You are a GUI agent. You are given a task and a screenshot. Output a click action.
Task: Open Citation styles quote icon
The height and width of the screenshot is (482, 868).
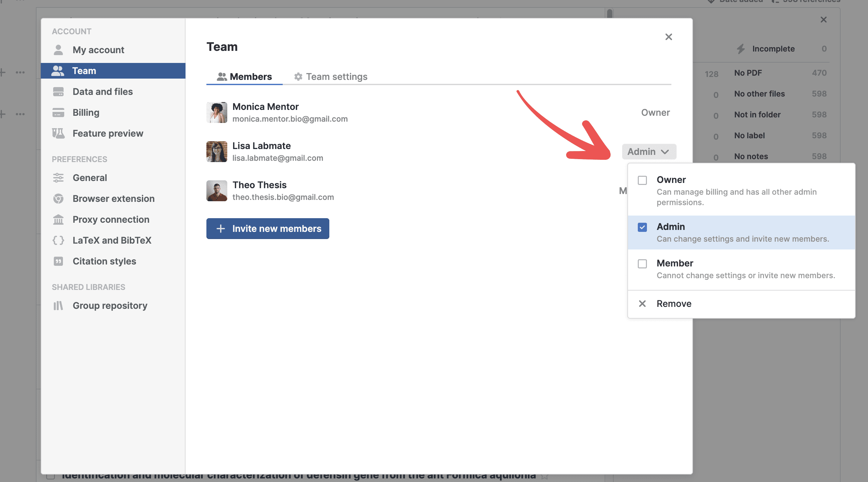point(58,261)
